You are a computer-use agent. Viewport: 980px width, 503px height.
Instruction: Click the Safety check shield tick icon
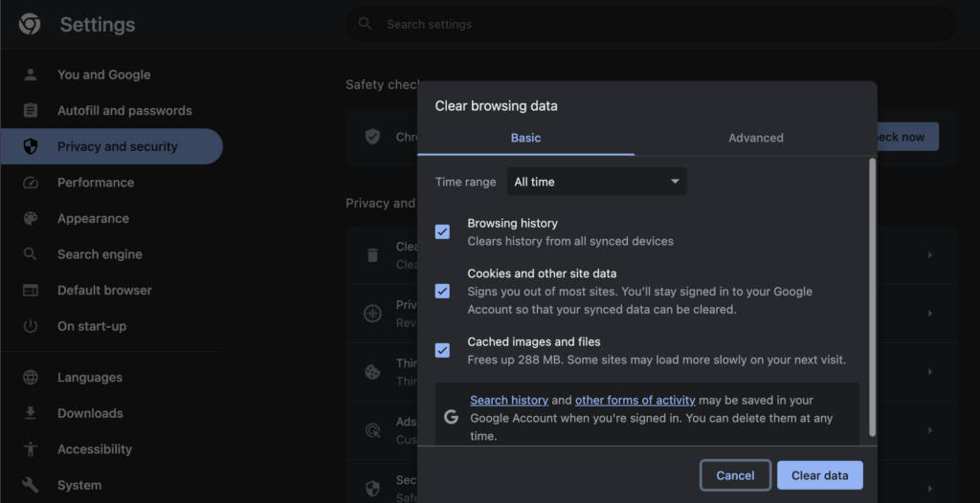pyautogui.click(x=372, y=136)
